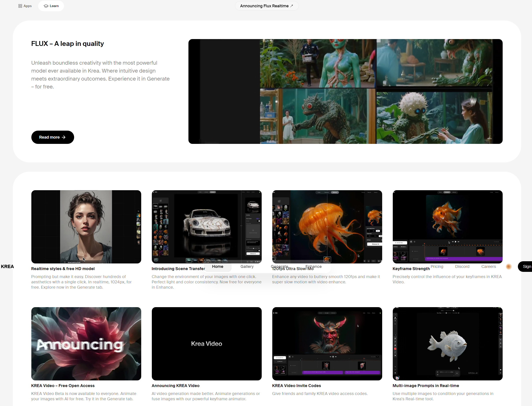Open the FLUX hero image collage

345,91
